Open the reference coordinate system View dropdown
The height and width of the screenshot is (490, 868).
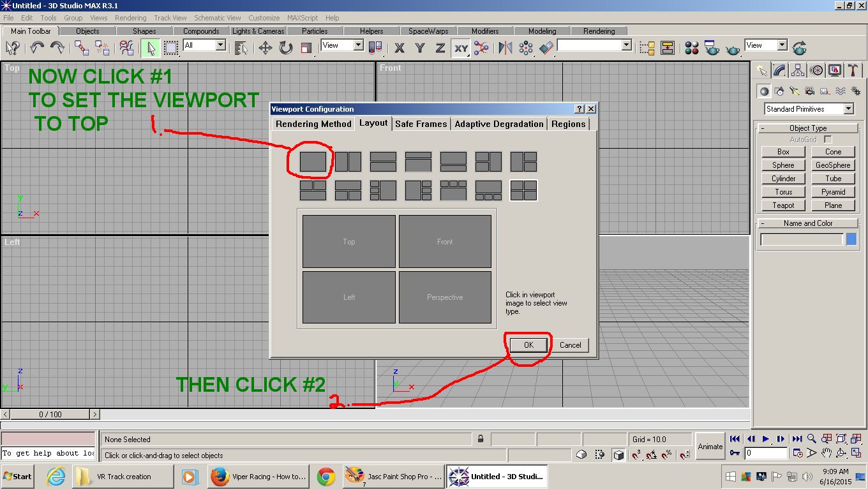[342, 45]
